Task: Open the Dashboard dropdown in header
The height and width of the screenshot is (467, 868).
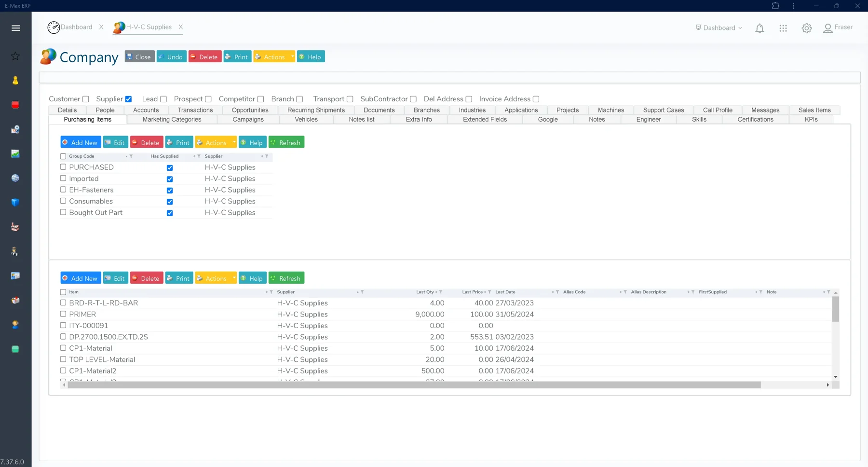Action: click(719, 28)
